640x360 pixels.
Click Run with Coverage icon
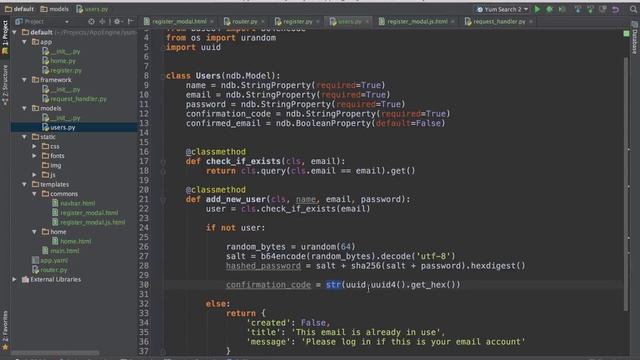point(562,9)
